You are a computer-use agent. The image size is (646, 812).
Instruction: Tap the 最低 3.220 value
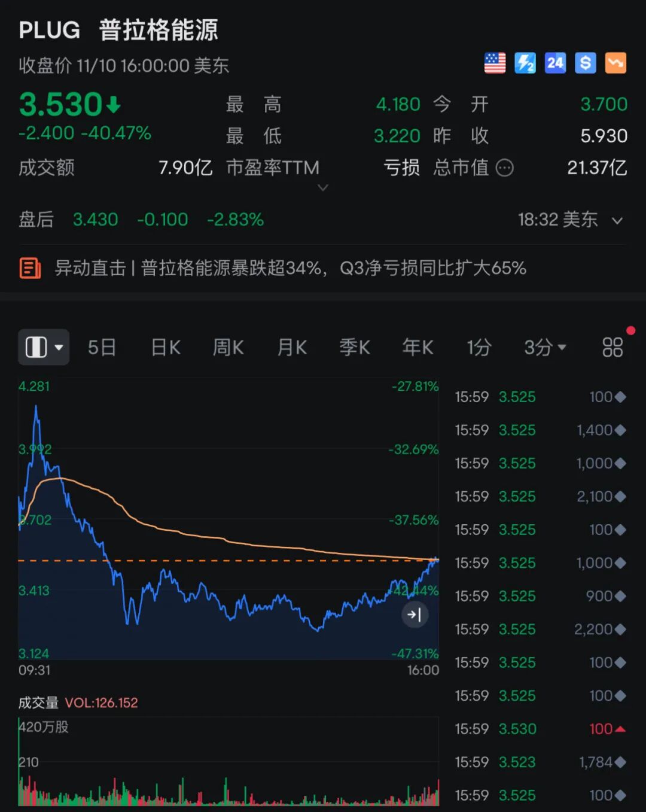397,136
